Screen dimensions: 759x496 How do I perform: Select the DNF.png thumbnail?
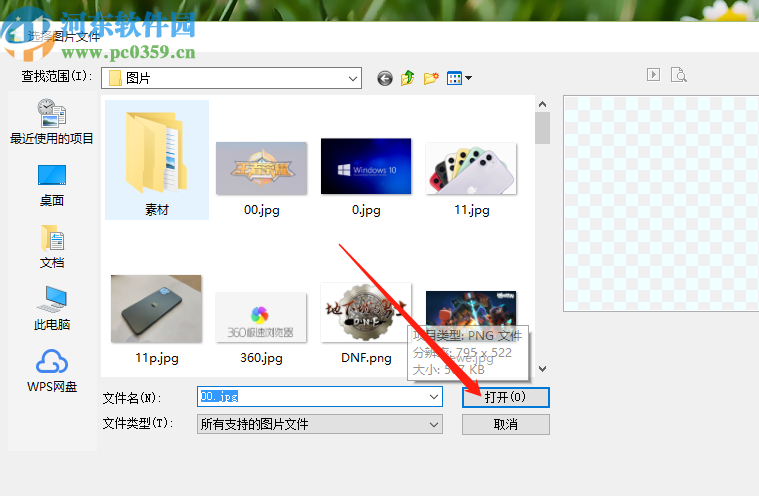point(366,313)
